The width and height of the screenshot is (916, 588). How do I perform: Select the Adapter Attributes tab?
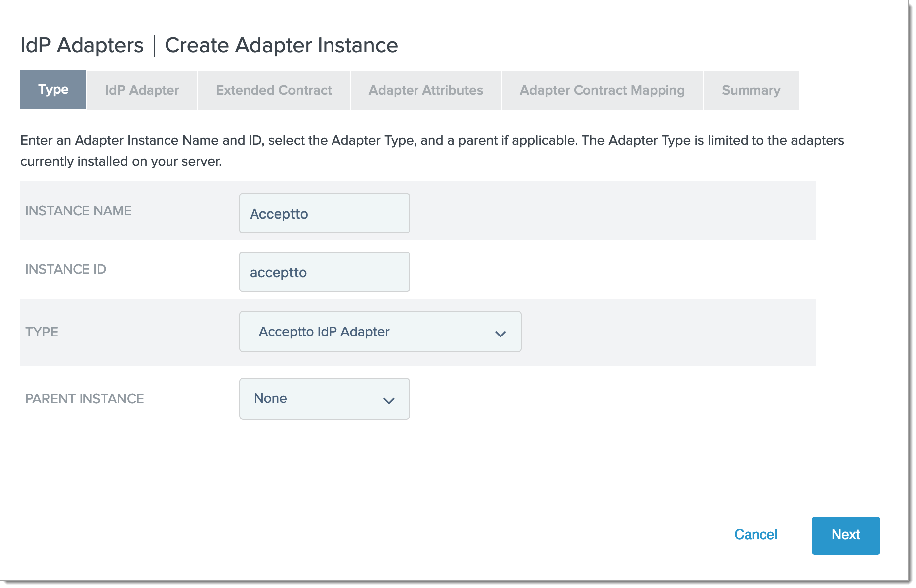click(x=426, y=90)
